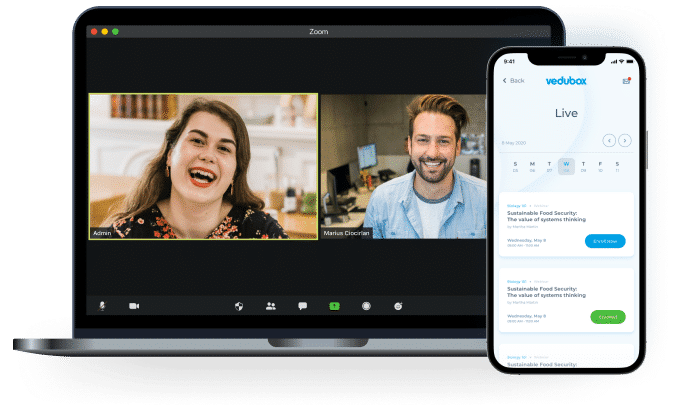The width and height of the screenshot is (673, 408).
Task: Click the vedubox logo
Action: point(565,80)
